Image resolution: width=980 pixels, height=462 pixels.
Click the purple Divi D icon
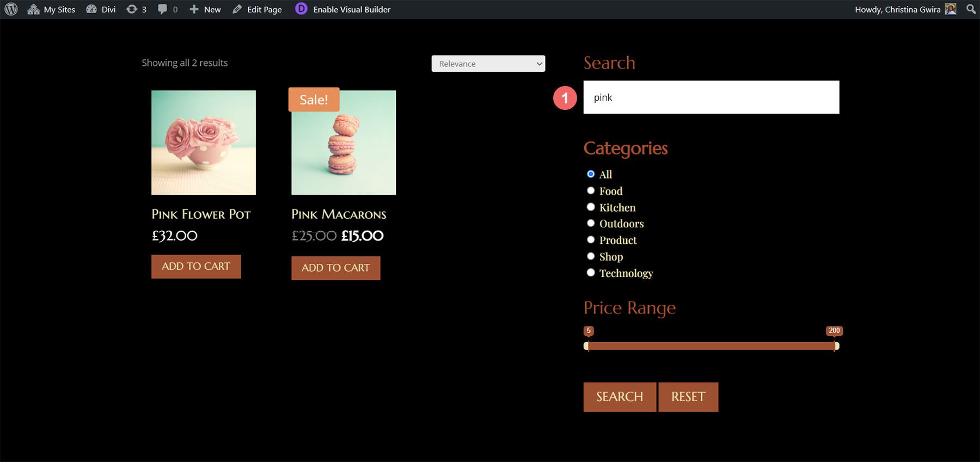click(x=301, y=9)
